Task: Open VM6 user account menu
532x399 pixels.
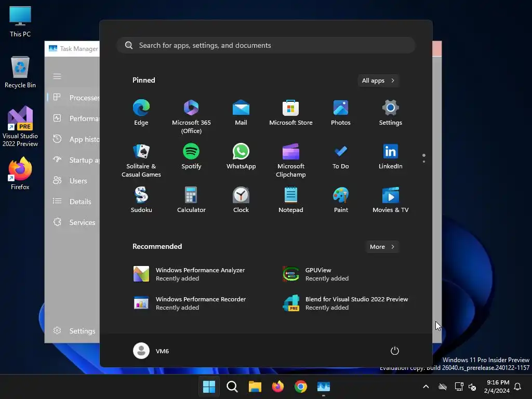Action: click(x=151, y=351)
